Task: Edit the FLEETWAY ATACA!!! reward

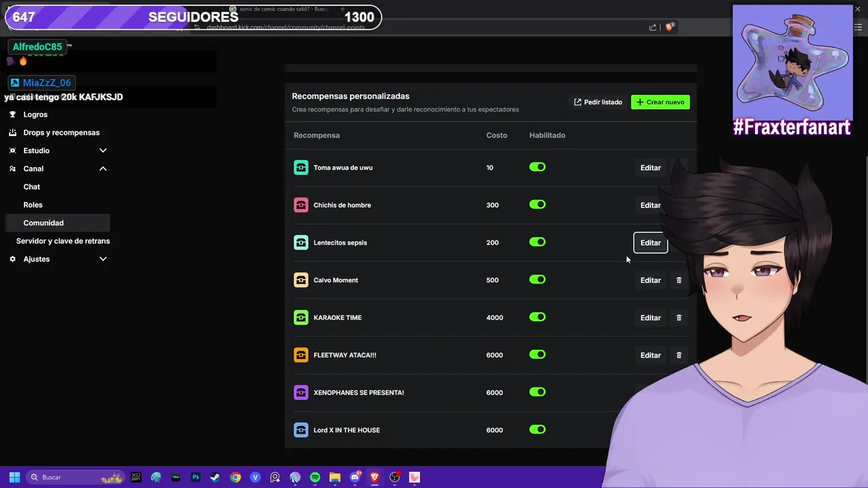Action: (x=650, y=354)
